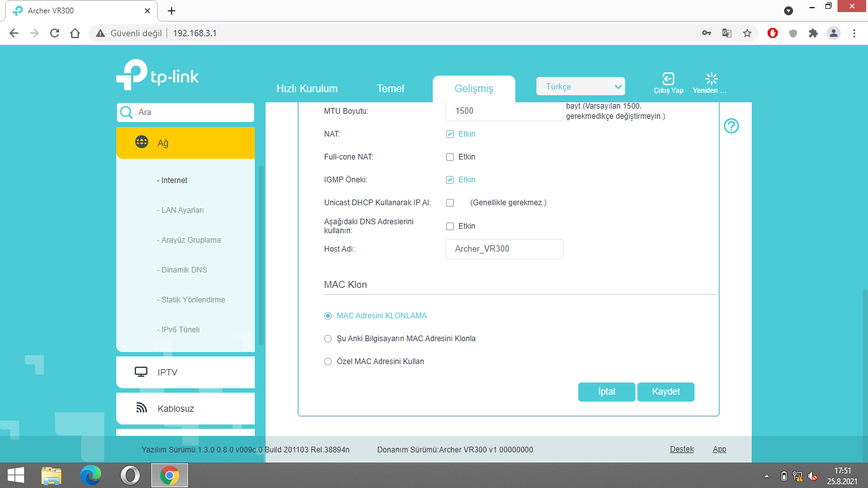Open LAN Ayarları submenu item
The width and height of the screenshot is (868, 488).
[180, 210]
